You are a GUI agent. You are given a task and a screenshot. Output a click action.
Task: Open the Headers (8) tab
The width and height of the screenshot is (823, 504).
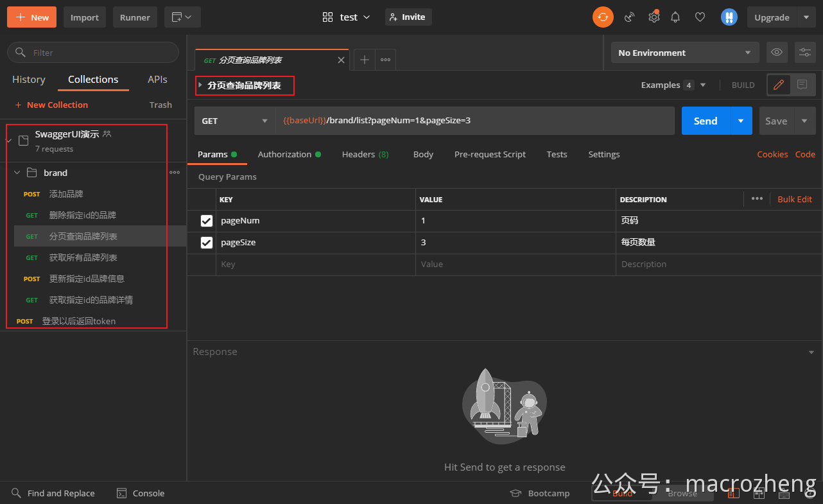365,154
